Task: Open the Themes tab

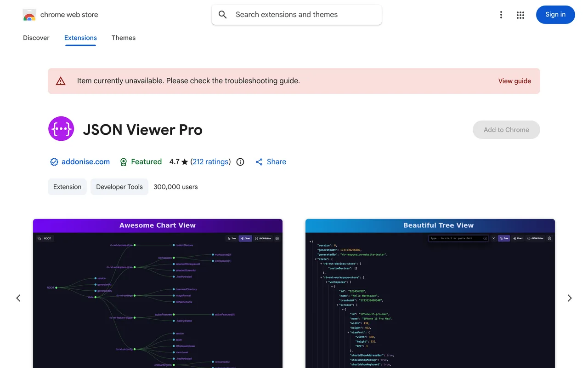Action: point(124,38)
